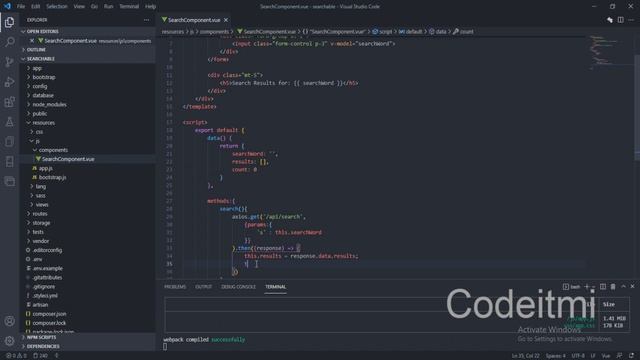The image size is (640, 360).
Task: Add a new terminal with plus icon
Action: pos(587,287)
